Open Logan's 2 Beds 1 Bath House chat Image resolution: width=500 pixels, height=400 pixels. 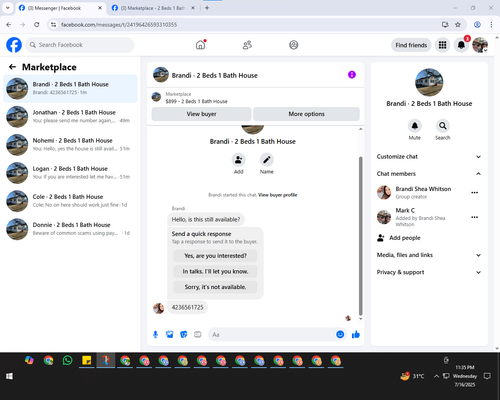70,173
